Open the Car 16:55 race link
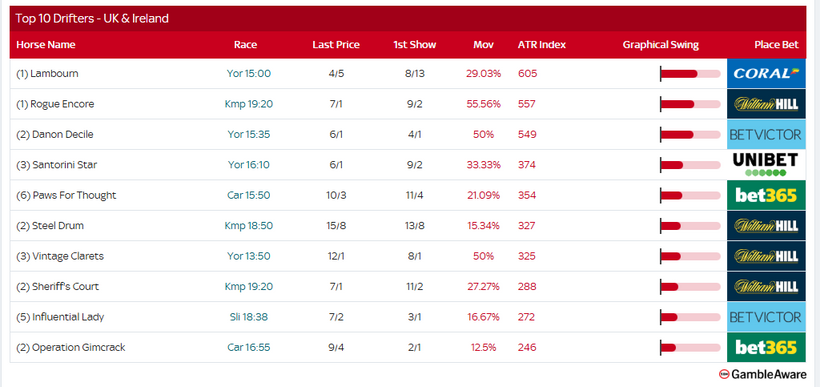Viewport: 820px width, 387px height. pyautogui.click(x=249, y=347)
